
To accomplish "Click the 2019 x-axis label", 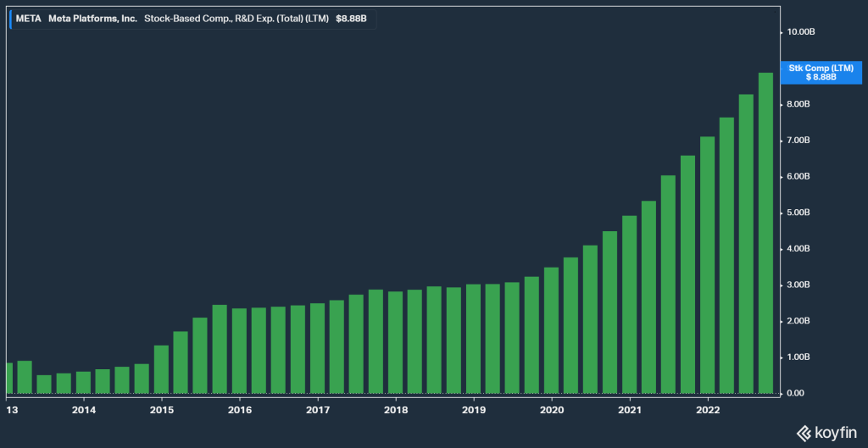I will click(474, 411).
